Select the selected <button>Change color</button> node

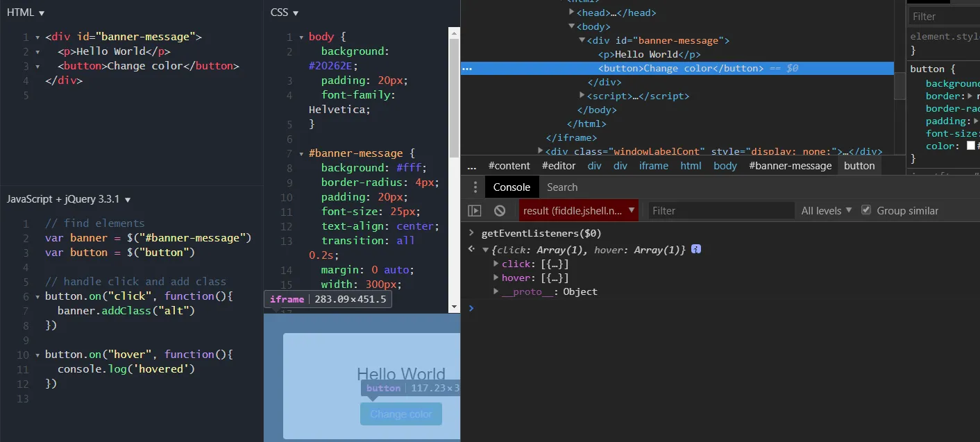(x=677, y=68)
